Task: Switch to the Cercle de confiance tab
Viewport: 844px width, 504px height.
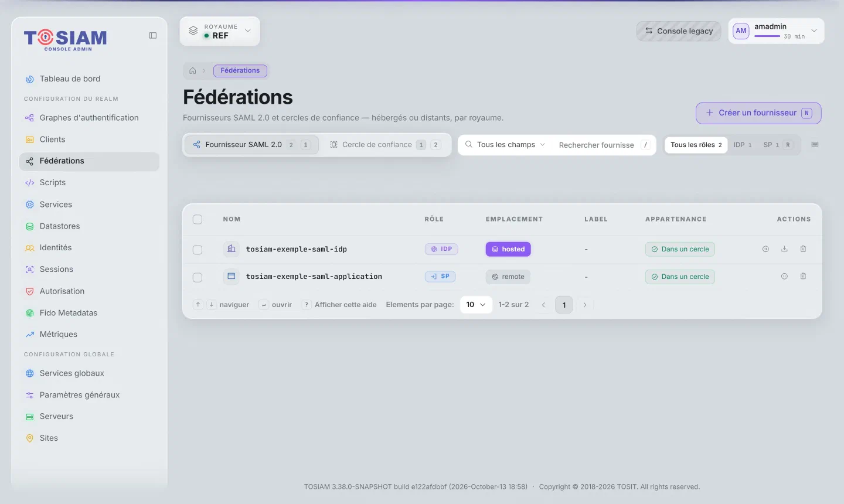Action: pos(385,145)
